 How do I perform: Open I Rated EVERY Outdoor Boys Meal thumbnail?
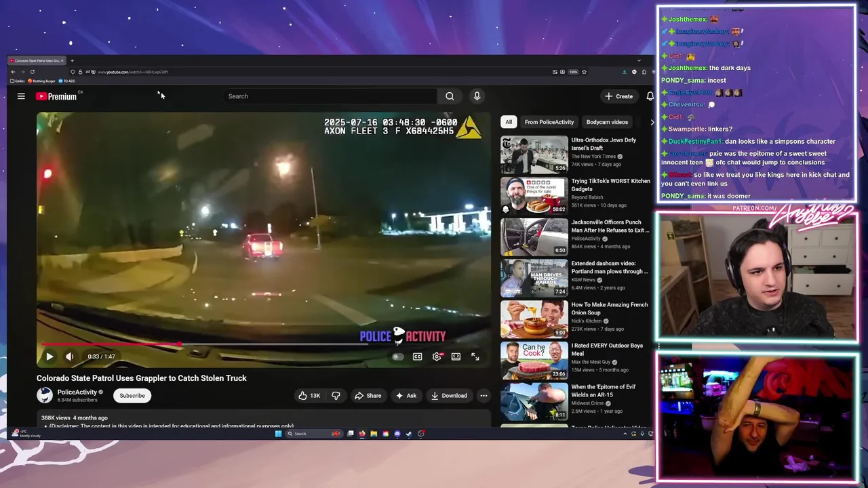click(x=534, y=361)
